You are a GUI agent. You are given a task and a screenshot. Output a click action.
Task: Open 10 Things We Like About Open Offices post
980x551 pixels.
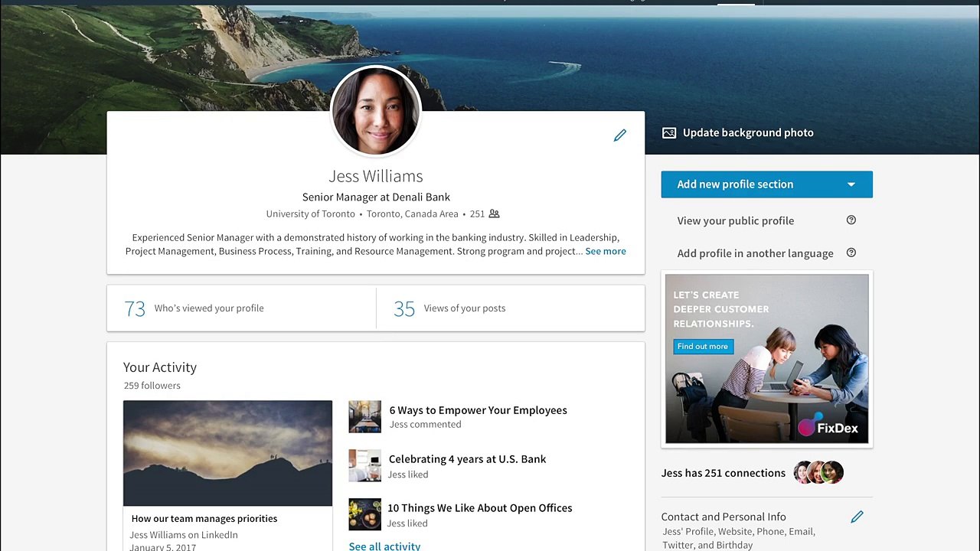pos(479,508)
